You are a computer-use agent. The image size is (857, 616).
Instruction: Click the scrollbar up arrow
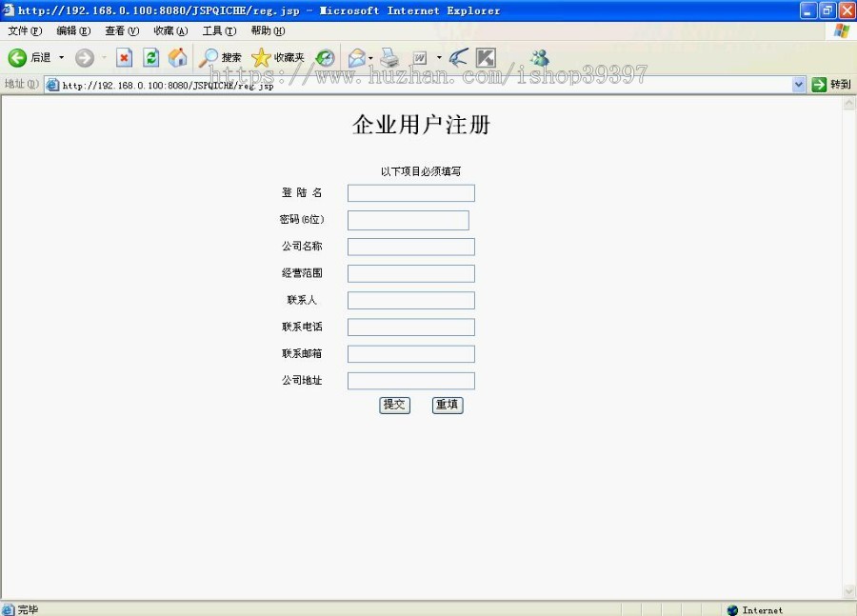coord(848,104)
